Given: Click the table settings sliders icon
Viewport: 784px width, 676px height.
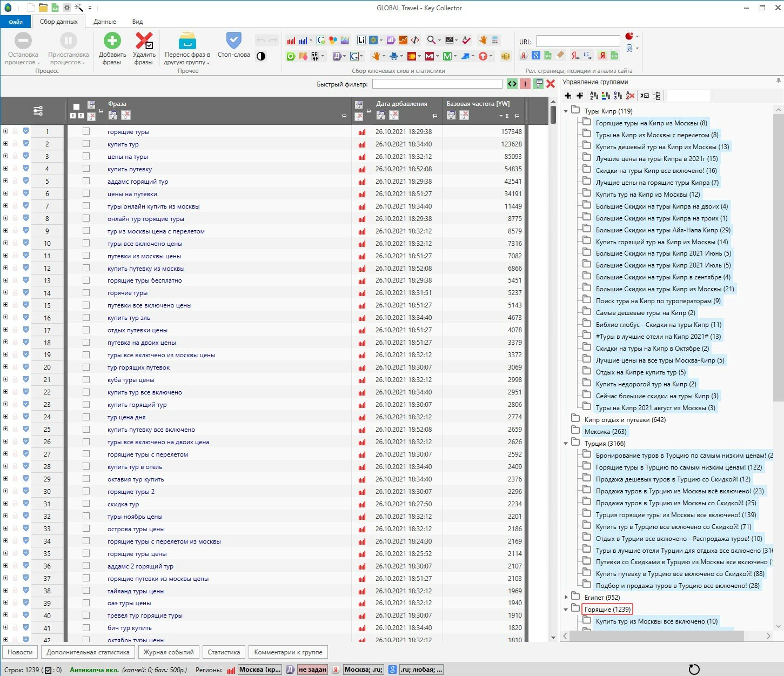Looking at the screenshot, I should click(38, 111).
